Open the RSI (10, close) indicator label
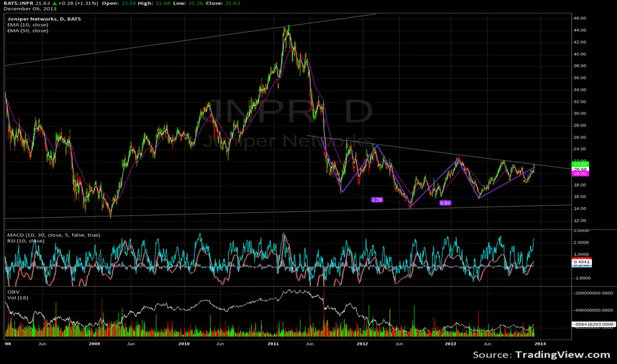 point(26,241)
